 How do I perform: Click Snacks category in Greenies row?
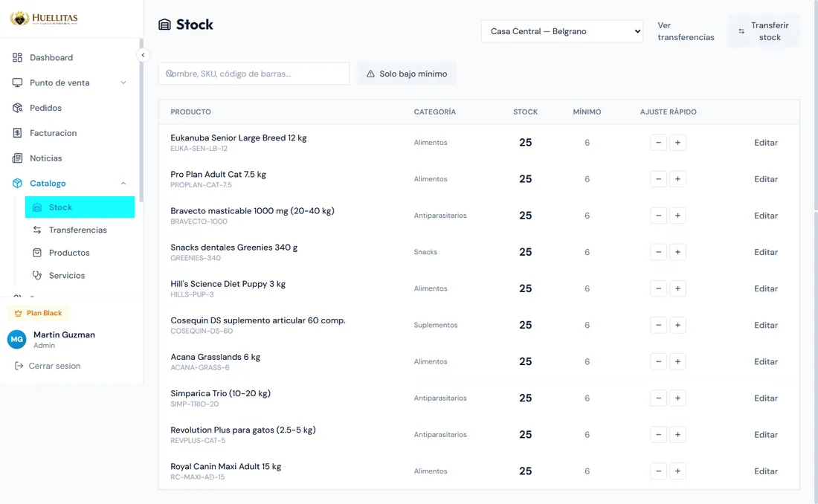point(425,252)
